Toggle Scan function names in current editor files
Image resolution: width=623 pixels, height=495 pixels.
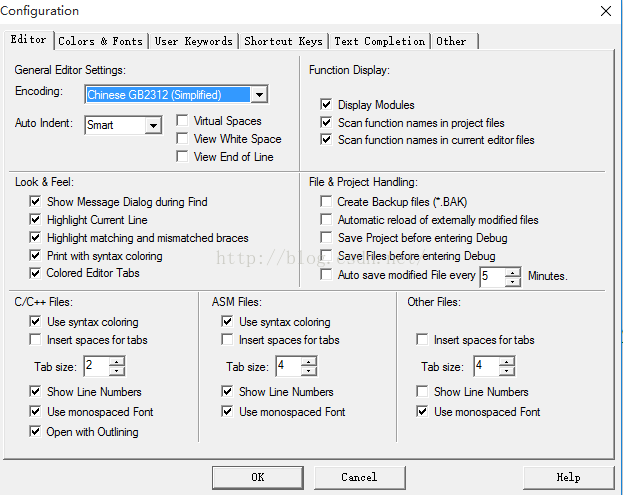coord(326,139)
